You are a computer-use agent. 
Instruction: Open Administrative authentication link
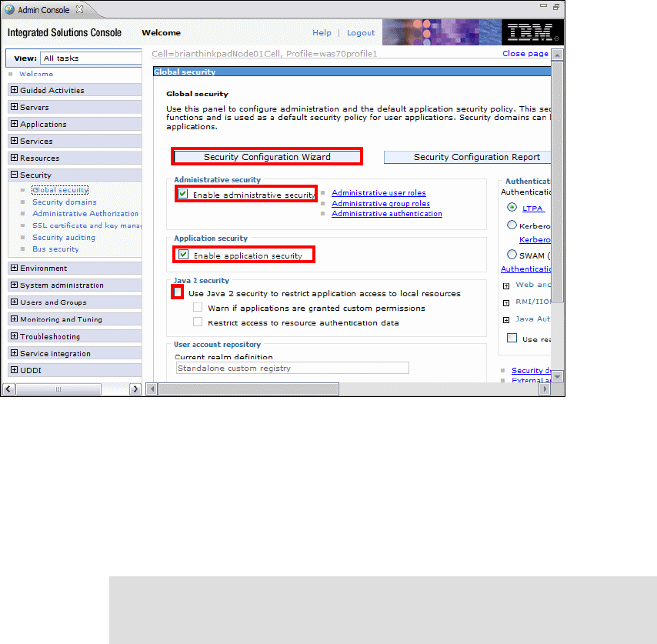click(x=387, y=214)
